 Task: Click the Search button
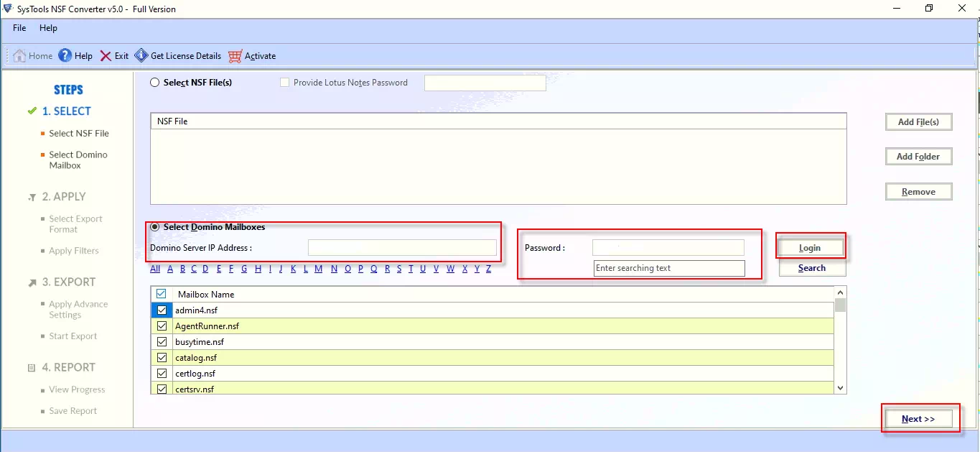coord(812,268)
